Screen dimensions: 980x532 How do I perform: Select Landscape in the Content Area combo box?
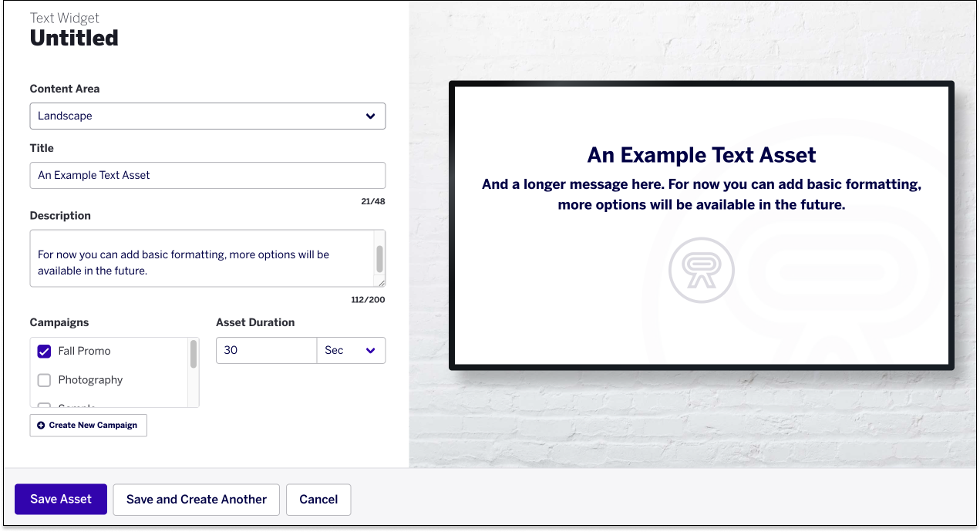tap(207, 116)
